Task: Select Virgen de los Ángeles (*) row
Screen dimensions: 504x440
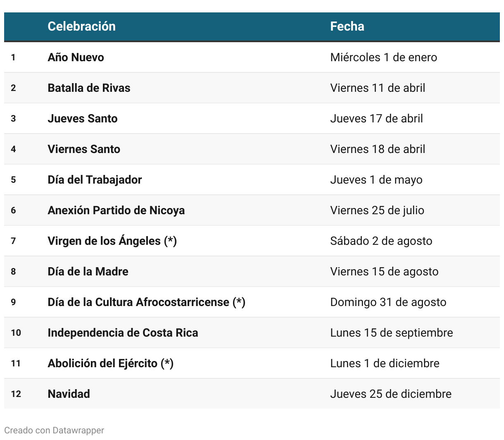Action: click(252, 241)
